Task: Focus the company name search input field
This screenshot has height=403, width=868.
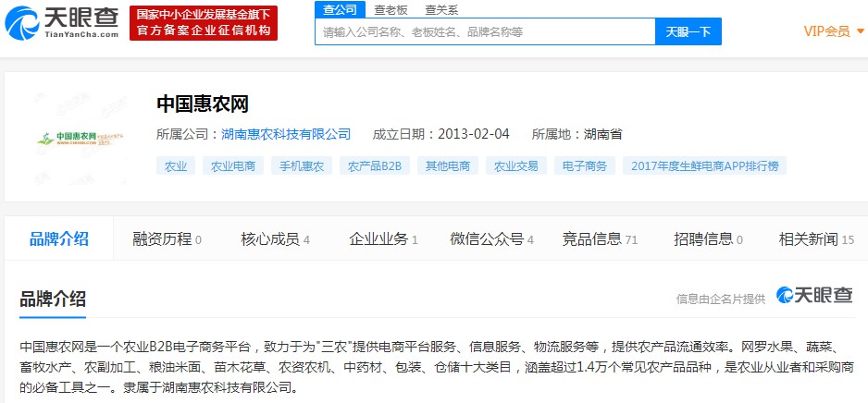Action: click(x=486, y=31)
